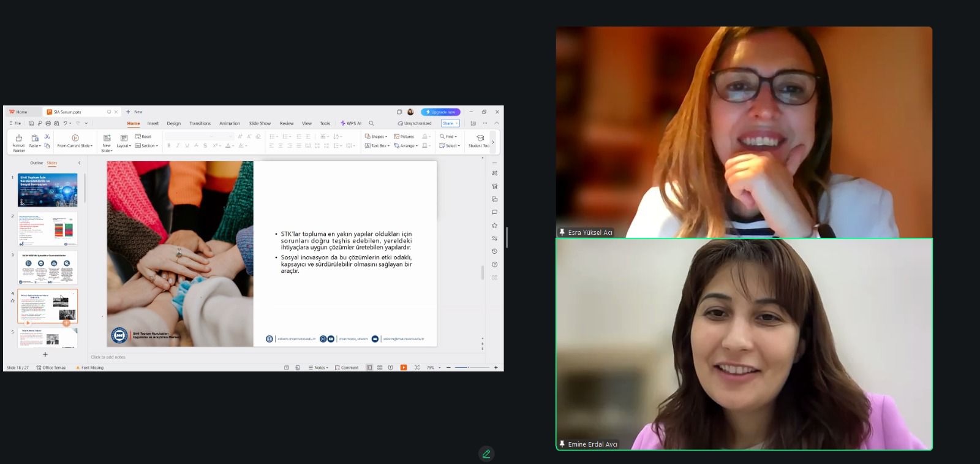This screenshot has width=980, height=464.
Task: Select slide 3 thumbnail in panel
Action: pyautogui.click(x=47, y=267)
